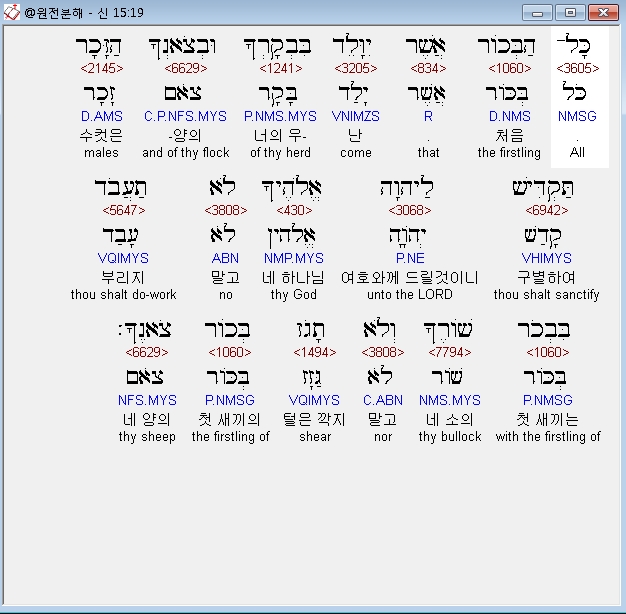Screen dimensions: 626x614
Task: Click Strong's number <1241>
Action: tap(281, 68)
